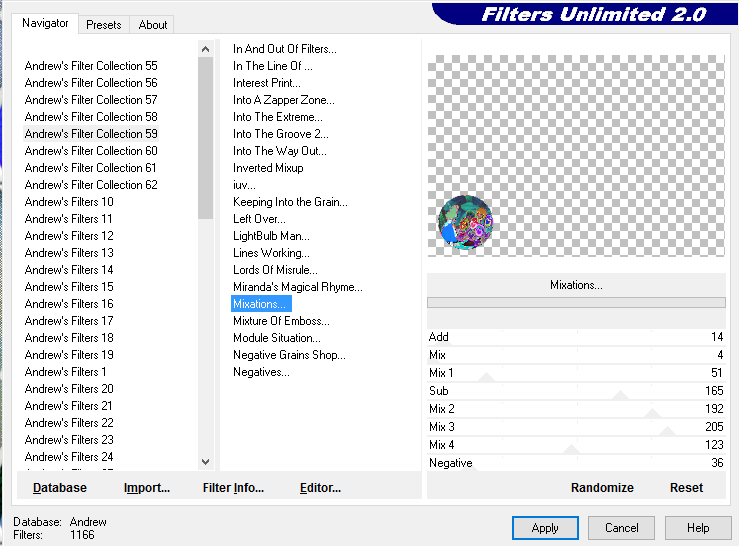Select Andrew's Filter Collection 59
739x546 pixels.
pyautogui.click(x=91, y=134)
